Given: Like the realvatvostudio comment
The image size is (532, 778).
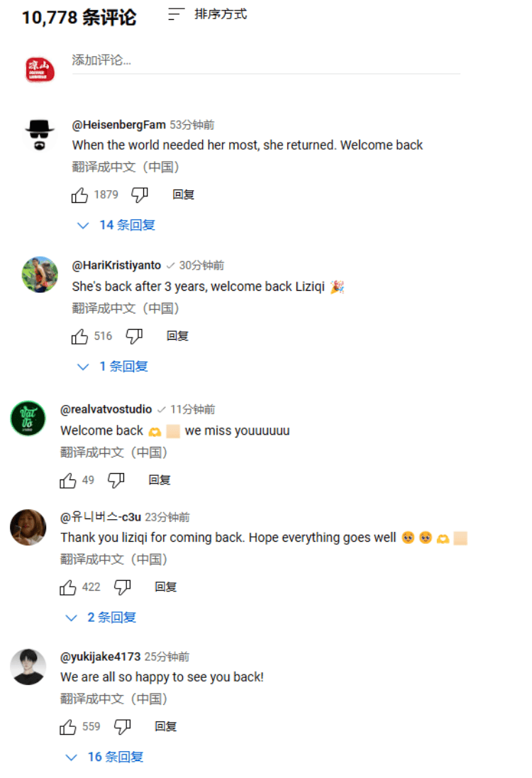Looking at the screenshot, I should point(67,481).
